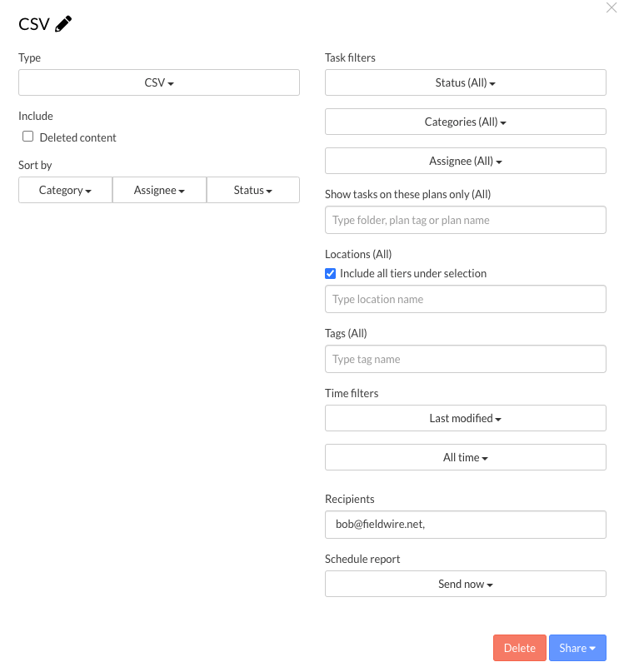Image resolution: width=619 pixels, height=672 pixels.
Task: Open the Categories (All) dropdown
Action: 466,122
